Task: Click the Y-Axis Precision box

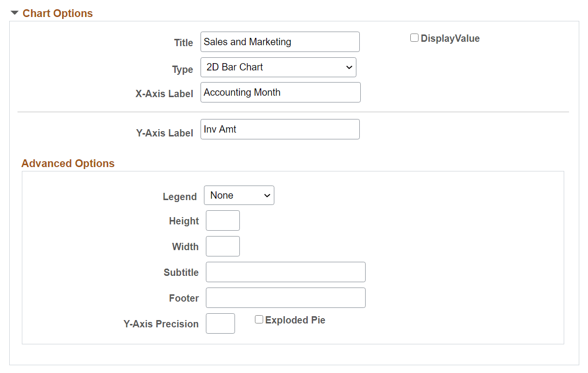Action: click(x=220, y=323)
